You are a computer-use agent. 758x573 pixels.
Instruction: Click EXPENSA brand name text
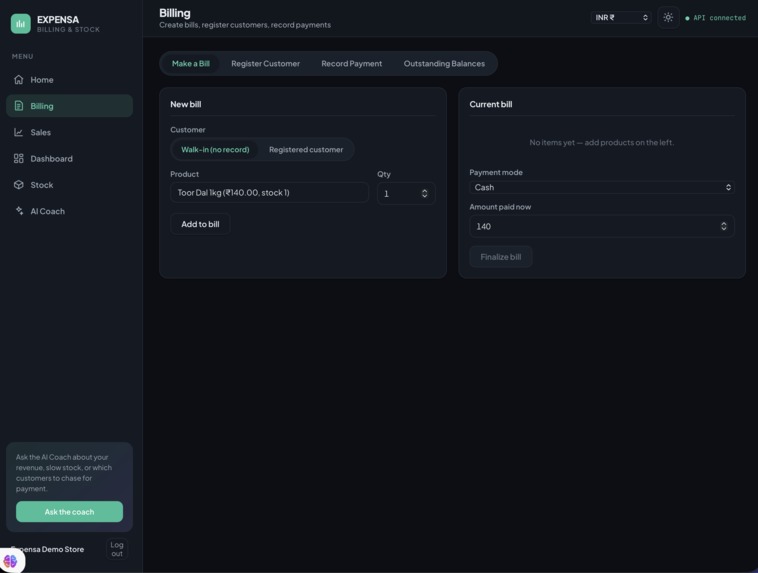tap(58, 19)
